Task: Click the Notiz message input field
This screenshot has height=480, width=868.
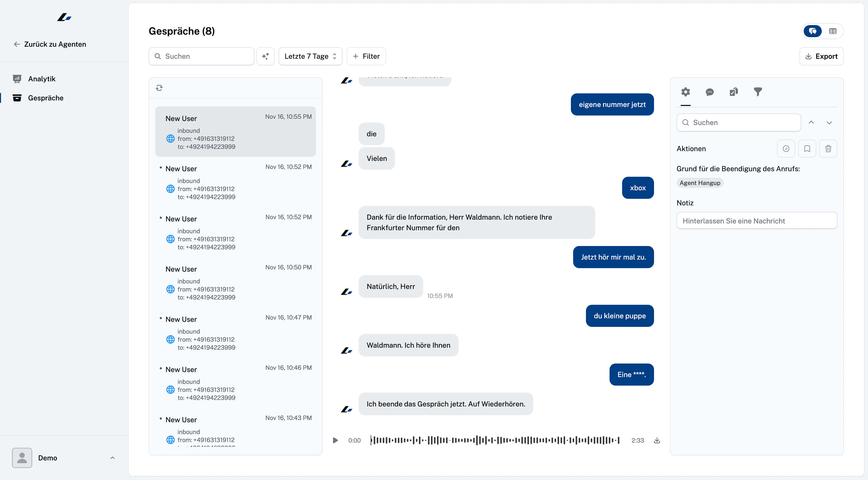Action: click(756, 221)
